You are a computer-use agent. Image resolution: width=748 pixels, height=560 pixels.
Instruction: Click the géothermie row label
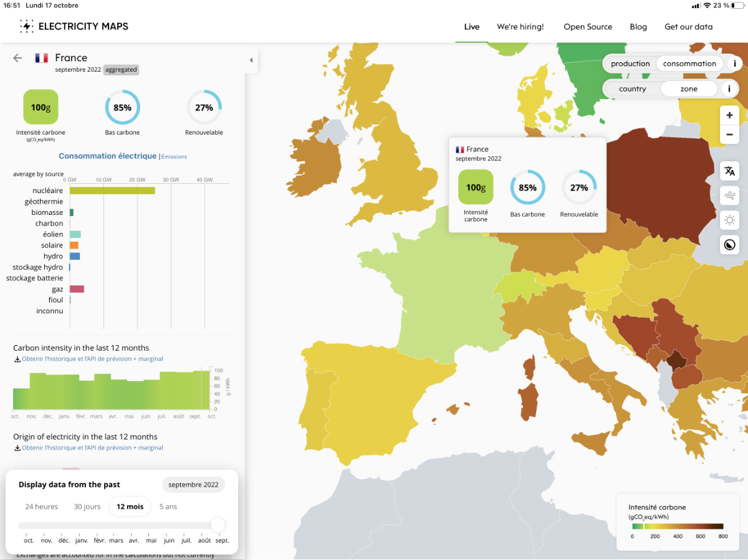click(44, 201)
